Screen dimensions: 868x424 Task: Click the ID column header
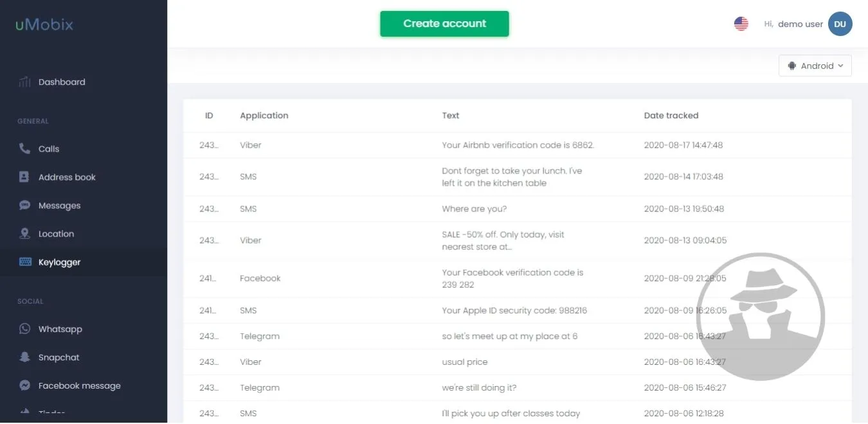pyautogui.click(x=209, y=116)
